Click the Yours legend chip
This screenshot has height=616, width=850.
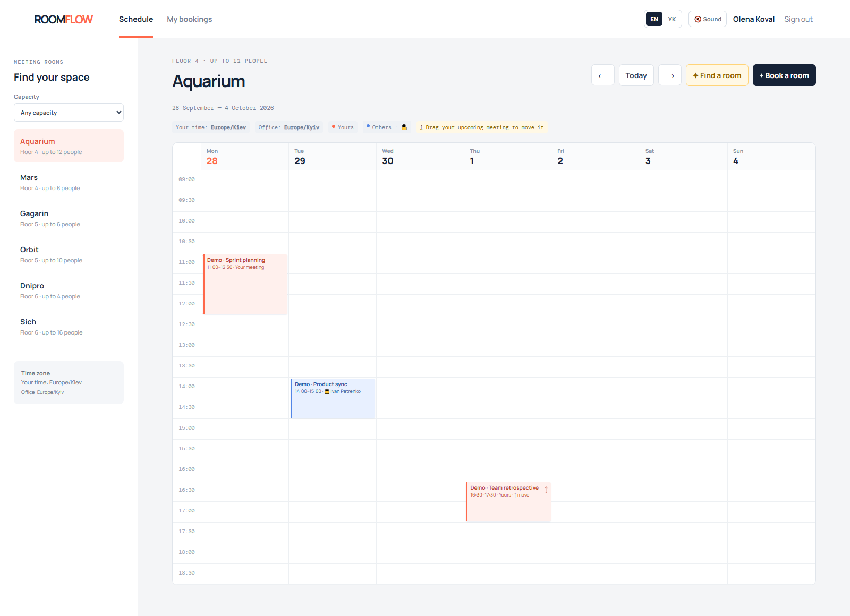[343, 127]
